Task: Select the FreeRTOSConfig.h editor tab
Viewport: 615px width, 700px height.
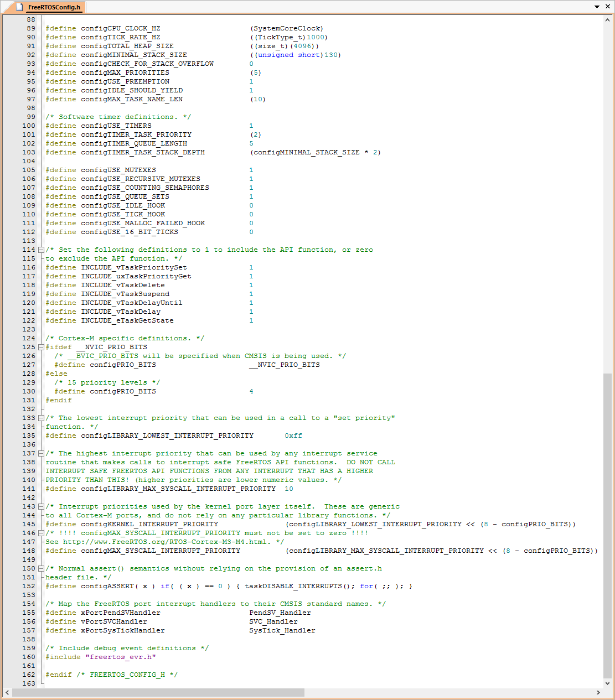Action: click(54, 7)
